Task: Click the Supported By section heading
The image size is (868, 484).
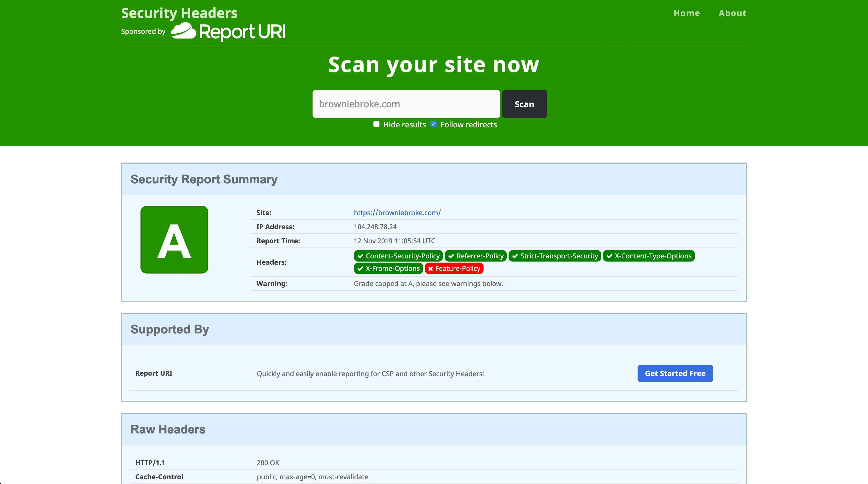Action: [169, 329]
